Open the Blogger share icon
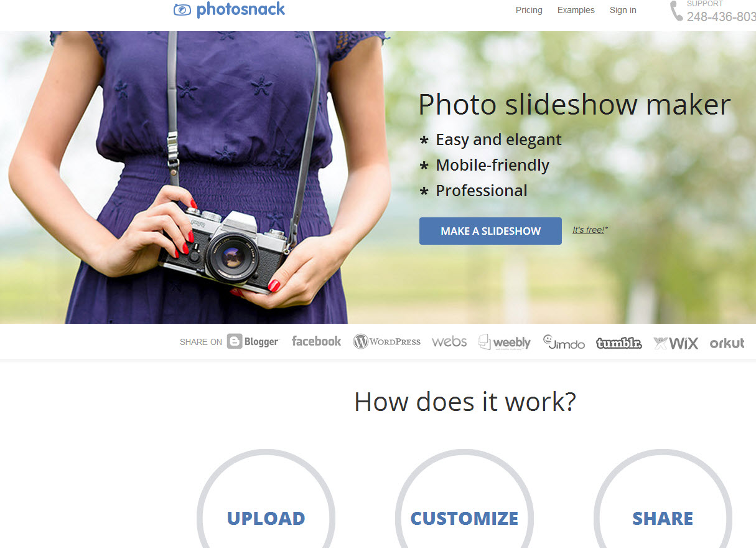The width and height of the screenshot is (756, 548). pos(253,341)
